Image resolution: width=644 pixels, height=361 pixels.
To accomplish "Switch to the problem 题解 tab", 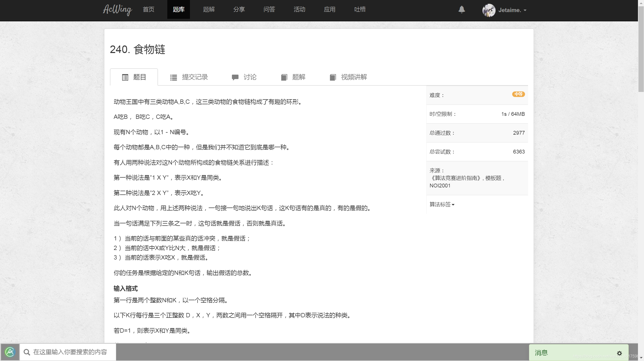I will click(x=293, y=77).
